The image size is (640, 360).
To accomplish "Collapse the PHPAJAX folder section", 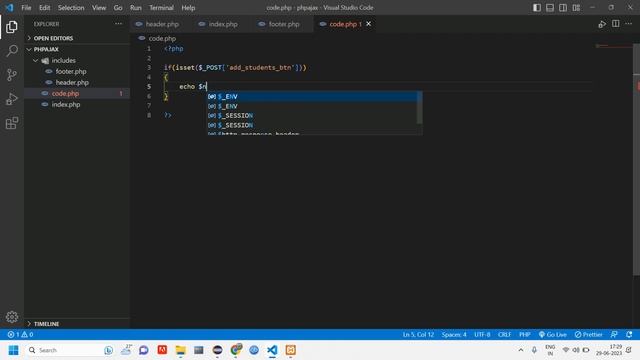I will (x=77, y=49).
